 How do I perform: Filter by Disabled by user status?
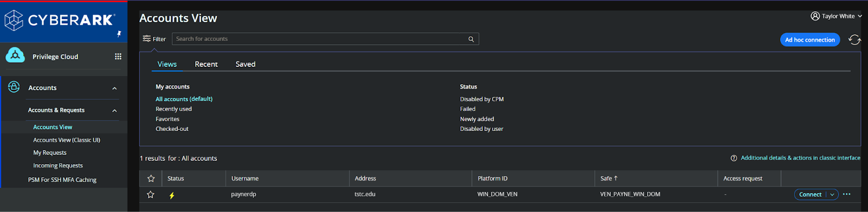pos(482,129)
